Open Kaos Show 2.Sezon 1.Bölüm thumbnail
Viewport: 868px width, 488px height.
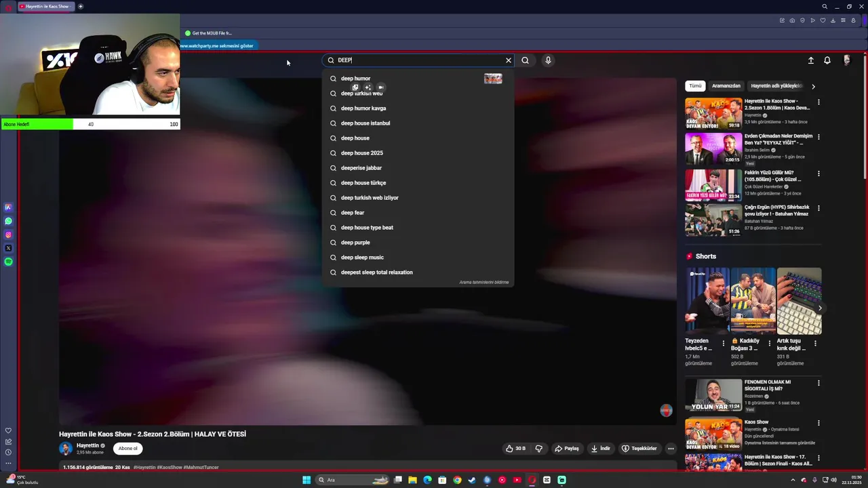[x=713, y=114]
